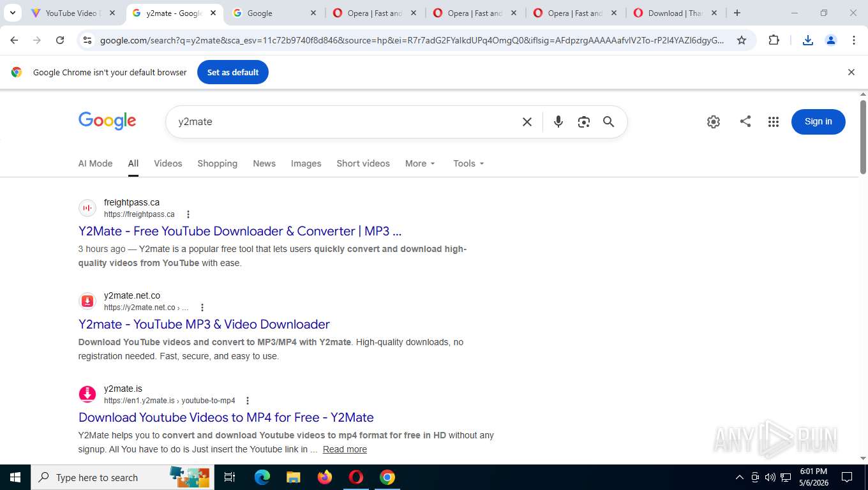Open more options for freightpass.ca result

coord(188,214)
